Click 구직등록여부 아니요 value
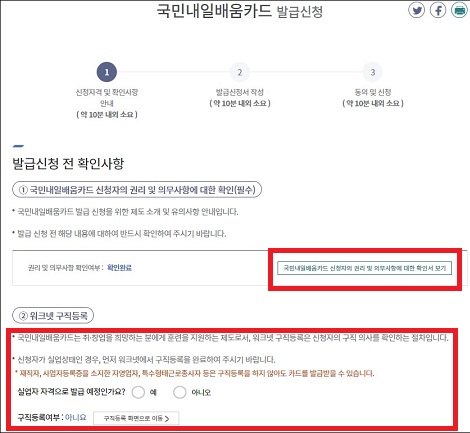470x433 pixels. click(76, 417)
